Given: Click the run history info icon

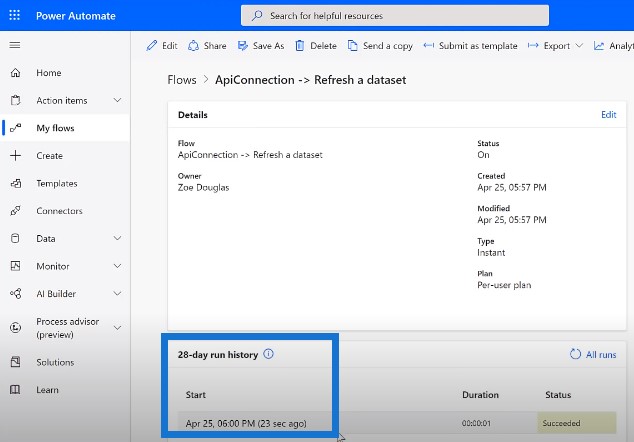Looking at the screenshot, I should pos(268,354).
